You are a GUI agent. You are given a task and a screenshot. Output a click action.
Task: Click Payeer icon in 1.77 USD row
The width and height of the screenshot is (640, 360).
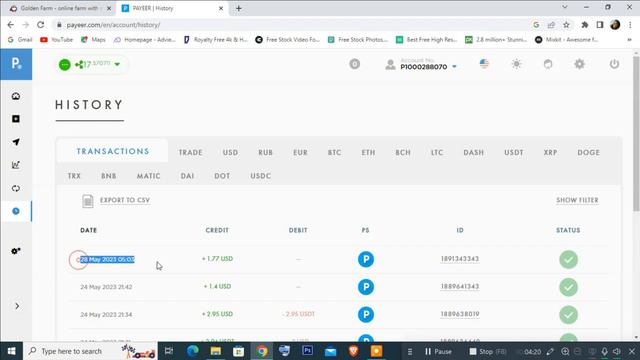(366, 259)
